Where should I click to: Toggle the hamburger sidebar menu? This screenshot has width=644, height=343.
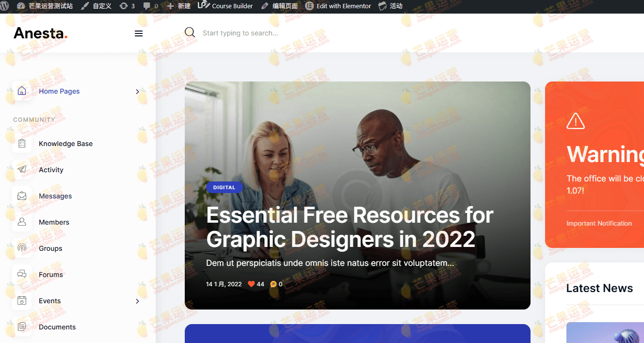click(139, 33)
